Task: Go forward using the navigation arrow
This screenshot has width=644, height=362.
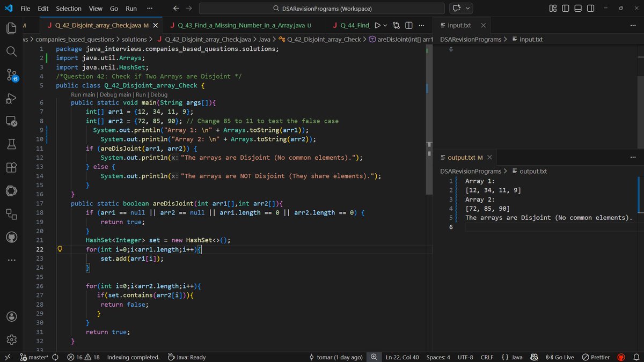Action: point(189,9)
